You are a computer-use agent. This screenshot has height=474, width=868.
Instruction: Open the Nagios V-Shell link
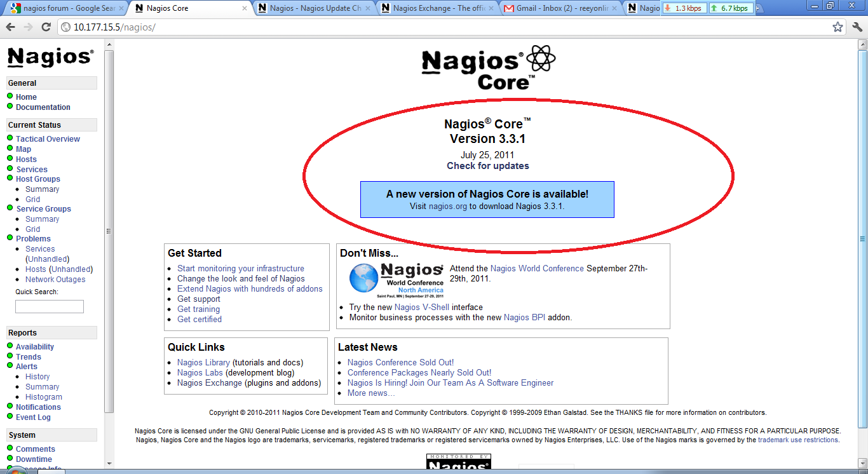coord(421,308)
